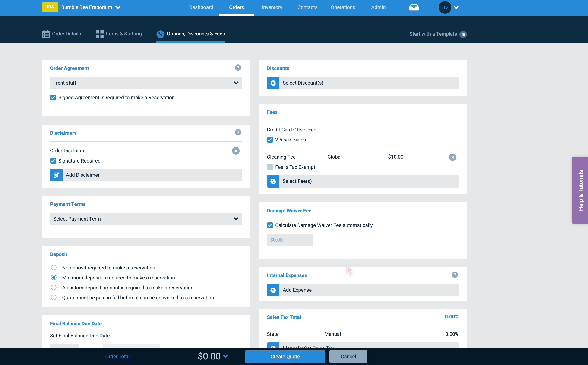Click the Damage Waiver Fee $0.00 field
The height and width of the screenshot is (365, 588).
tap(290, 240)
